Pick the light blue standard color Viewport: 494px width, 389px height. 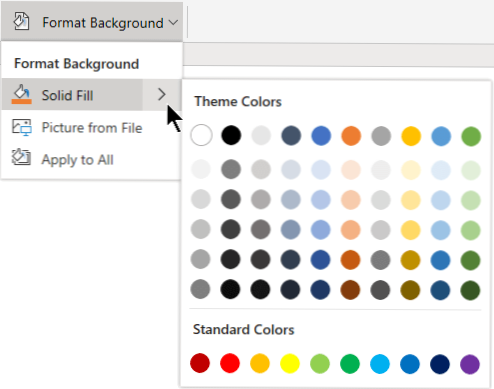pyautogui.click(x=380, y=364)
